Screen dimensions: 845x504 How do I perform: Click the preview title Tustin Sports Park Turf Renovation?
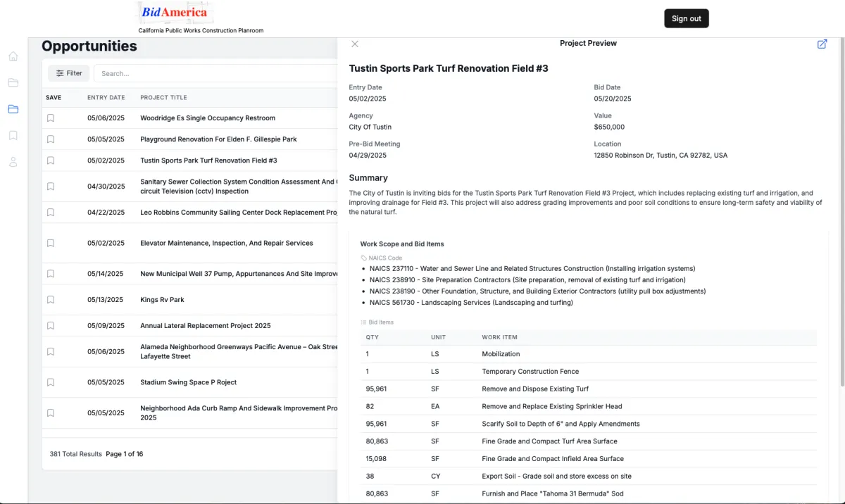pyautogui.click(x=449, y=68)
